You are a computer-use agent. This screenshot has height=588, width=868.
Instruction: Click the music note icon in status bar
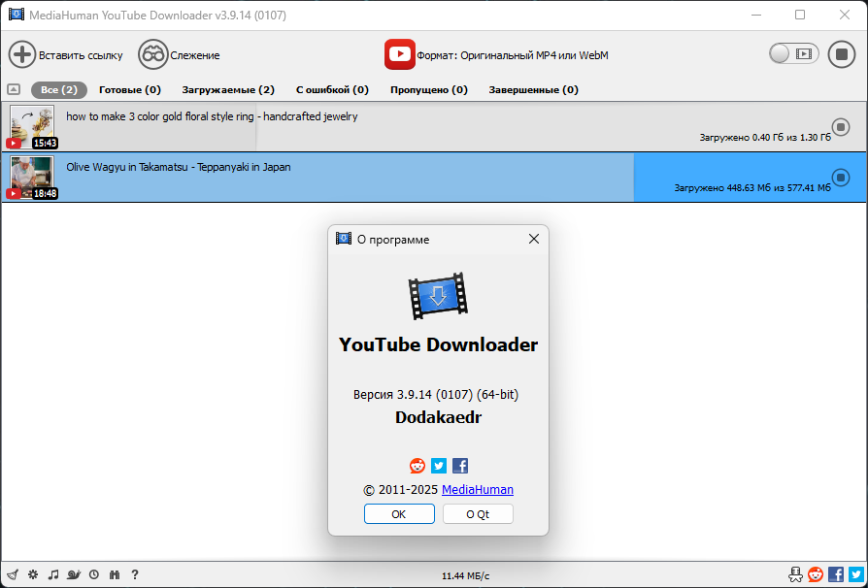pos(53,574)
